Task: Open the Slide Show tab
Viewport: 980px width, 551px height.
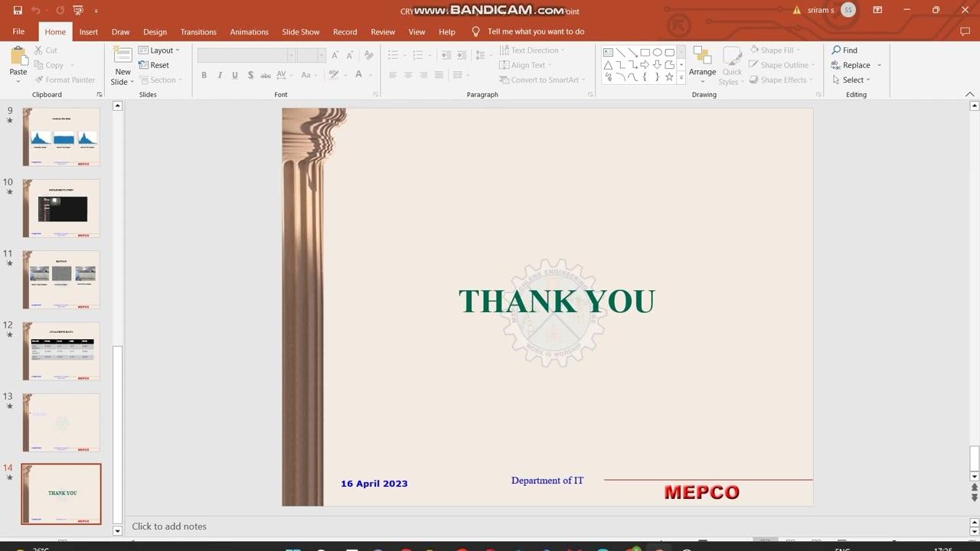Action: (x=300, y=32)
